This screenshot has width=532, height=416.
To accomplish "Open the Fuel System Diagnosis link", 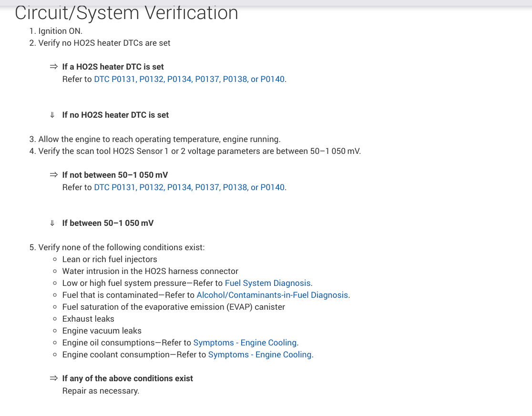I will pyautogui.click(x=268, y=283).
